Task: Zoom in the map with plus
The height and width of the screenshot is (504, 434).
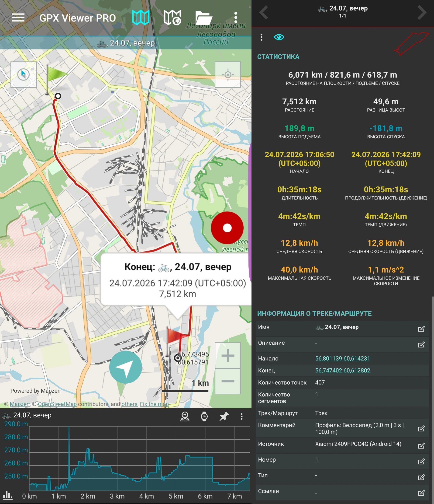Action: point(228,356)
